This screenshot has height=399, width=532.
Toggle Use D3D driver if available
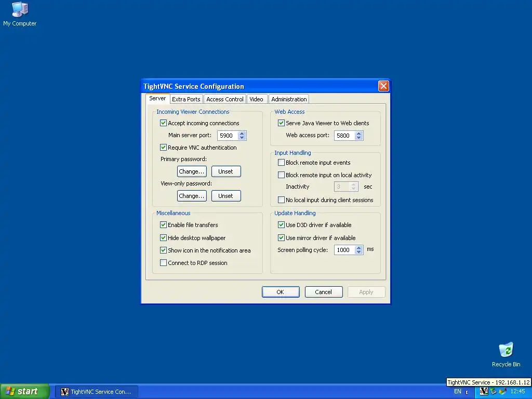281,224
